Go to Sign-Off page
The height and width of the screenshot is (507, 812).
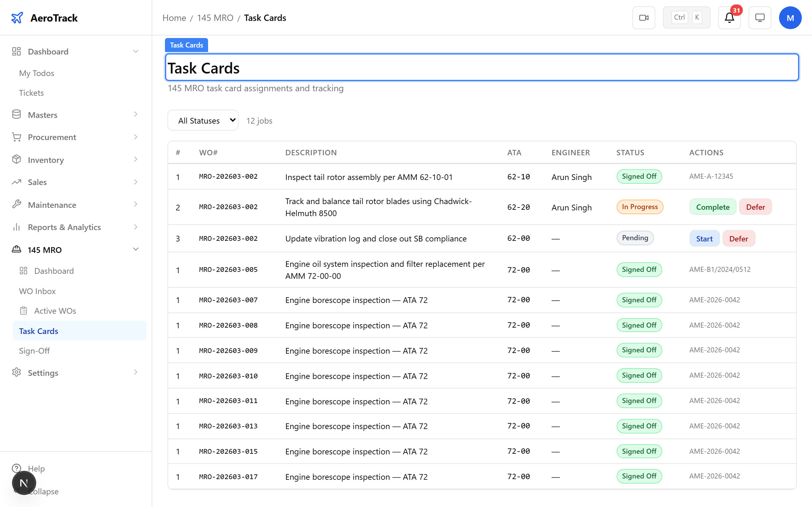pos(34,351)
